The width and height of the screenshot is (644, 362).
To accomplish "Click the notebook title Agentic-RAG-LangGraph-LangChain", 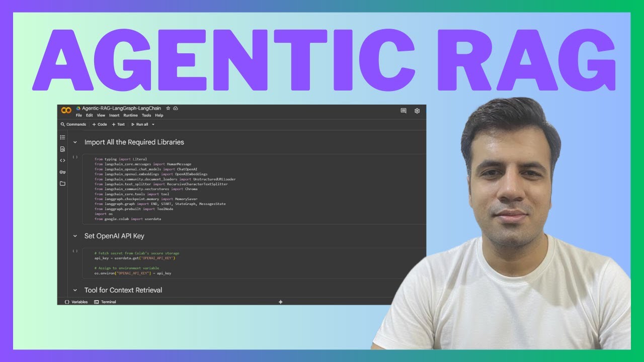I will point(122,108).
